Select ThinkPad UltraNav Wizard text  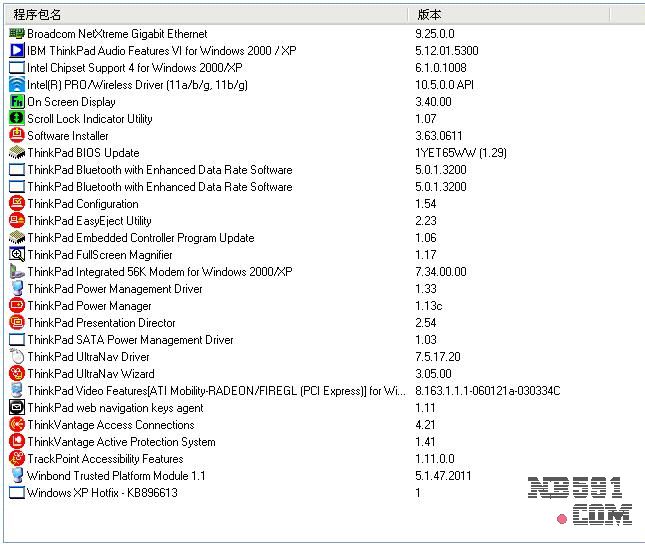point(91,374)
